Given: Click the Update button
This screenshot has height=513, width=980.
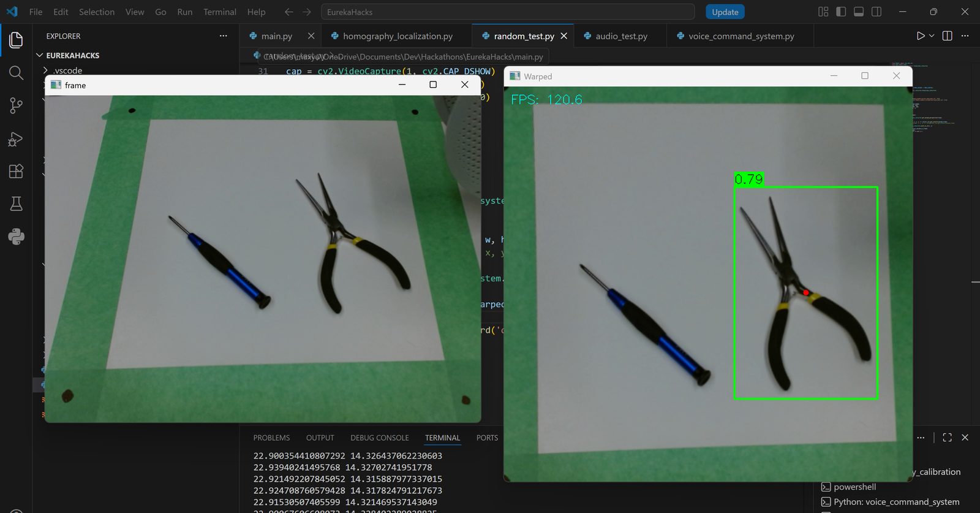Looking at the screenshot, I should point(725,12).
